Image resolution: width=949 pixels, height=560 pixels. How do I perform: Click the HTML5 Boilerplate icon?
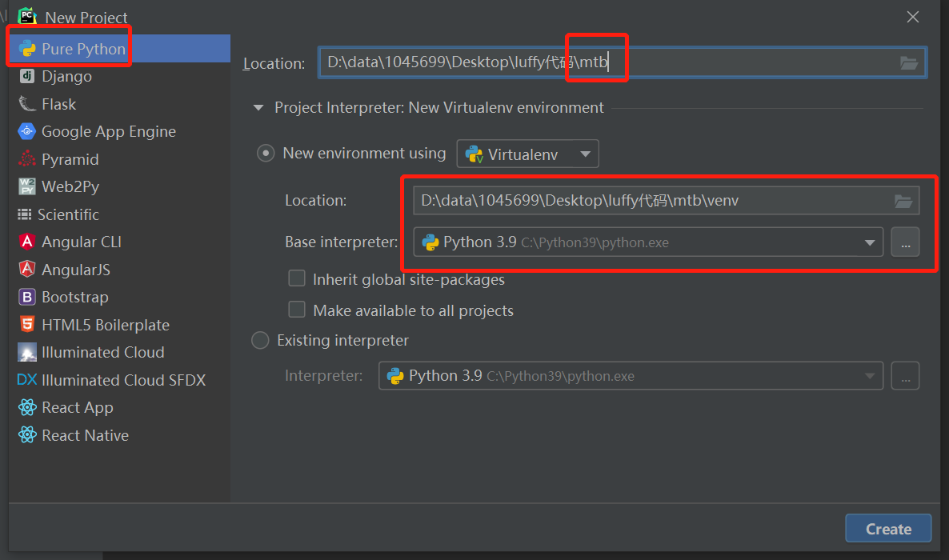click(27, 325)
